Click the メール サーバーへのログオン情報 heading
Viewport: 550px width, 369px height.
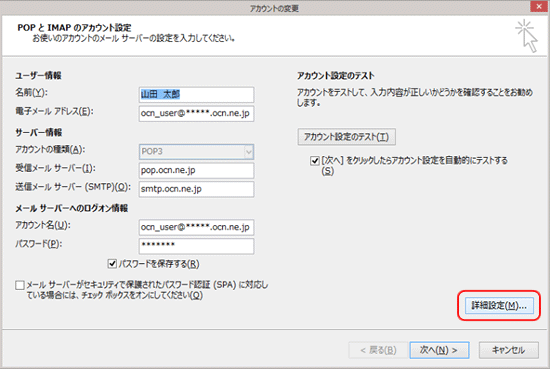pyautogui.click(x=72, y=208)
